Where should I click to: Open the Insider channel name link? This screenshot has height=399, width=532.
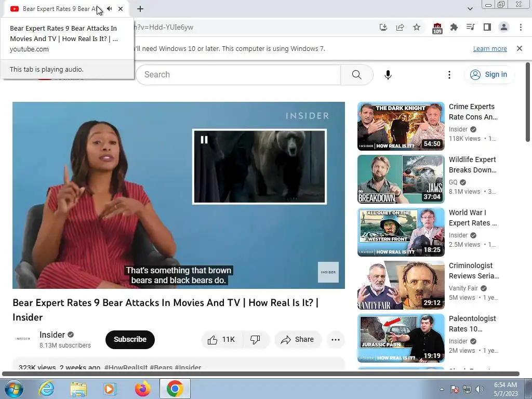52,335
